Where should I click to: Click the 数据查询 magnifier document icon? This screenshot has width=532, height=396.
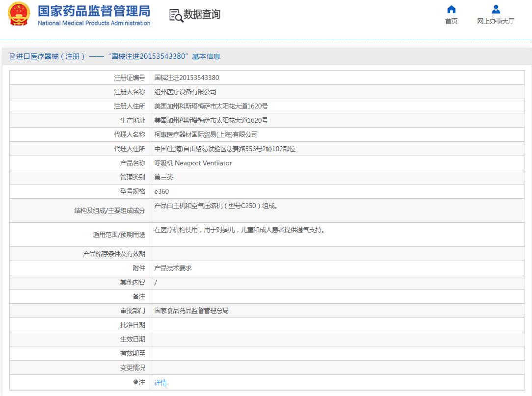176,15
